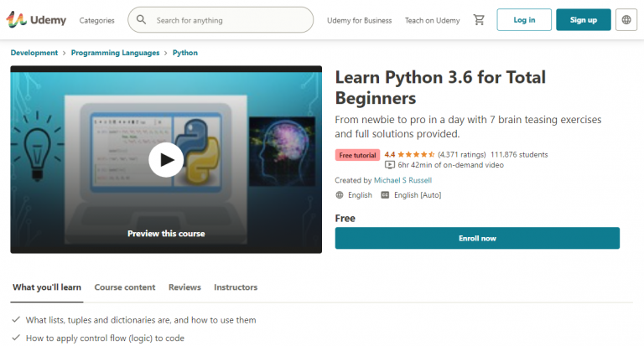Open the language selector globe

626,19
